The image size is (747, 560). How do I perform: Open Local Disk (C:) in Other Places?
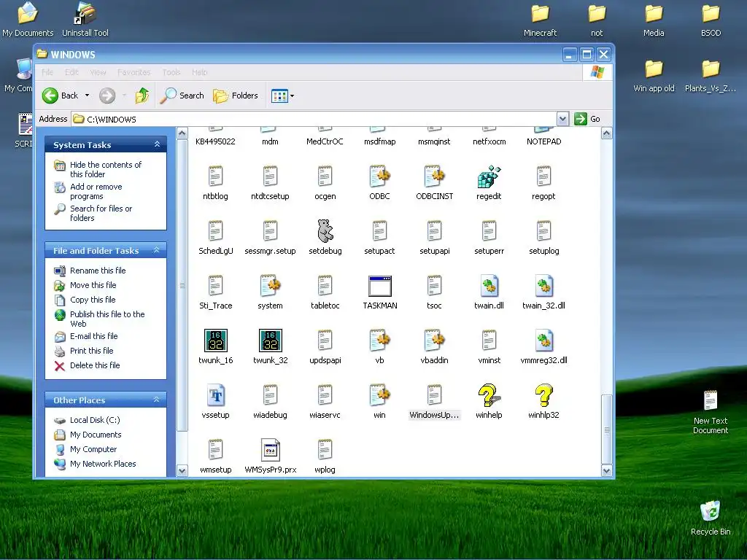(95, 420)
